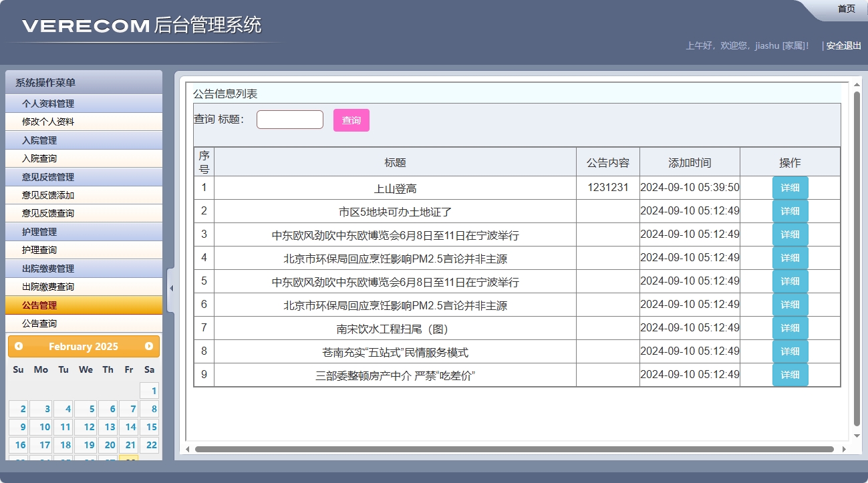Select 公告查询 in the sidebar

tap(84, 323)
